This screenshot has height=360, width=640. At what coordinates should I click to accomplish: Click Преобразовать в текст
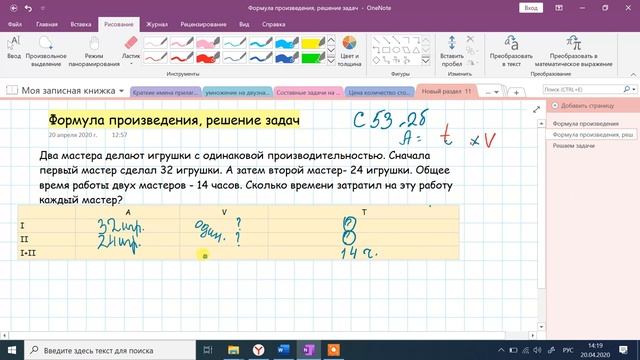tap(511, 51)
